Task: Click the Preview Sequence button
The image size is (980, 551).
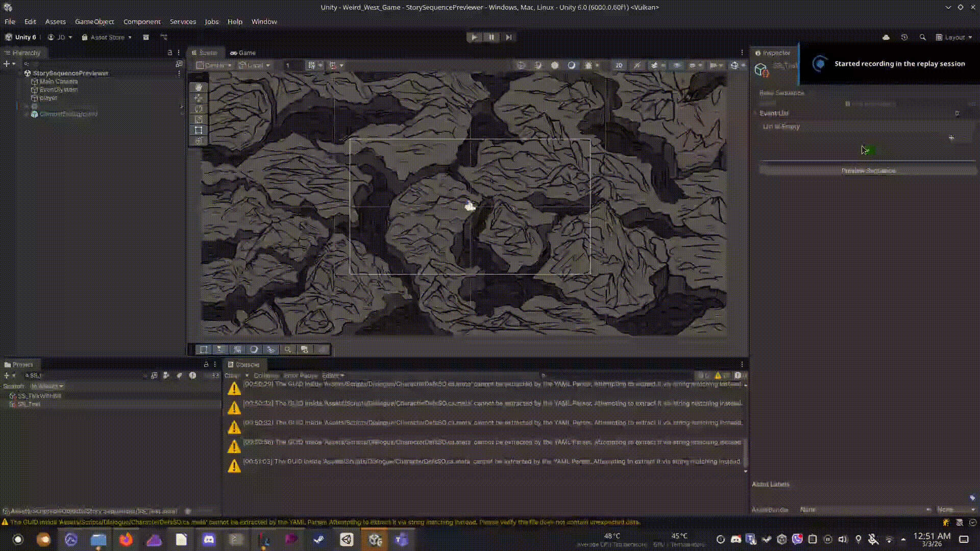Action: coord(868,170)
